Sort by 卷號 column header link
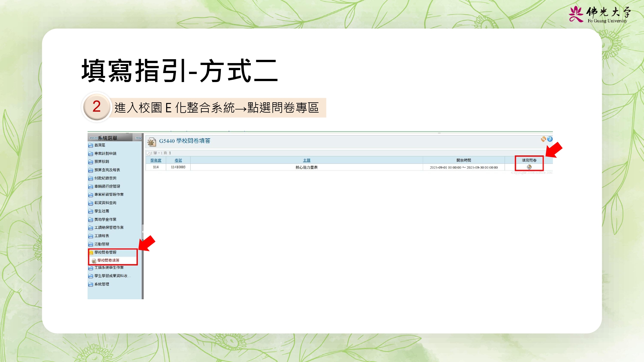 tap(178, 160)
